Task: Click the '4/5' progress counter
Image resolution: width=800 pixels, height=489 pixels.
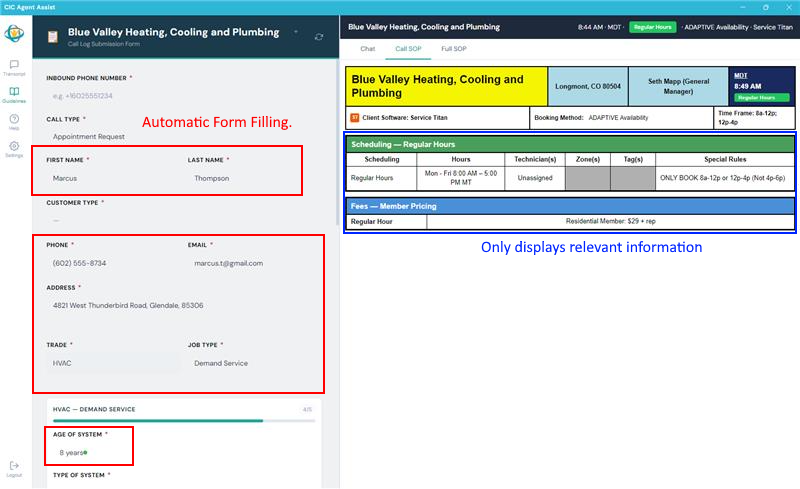Action: (x=307, y=409)
